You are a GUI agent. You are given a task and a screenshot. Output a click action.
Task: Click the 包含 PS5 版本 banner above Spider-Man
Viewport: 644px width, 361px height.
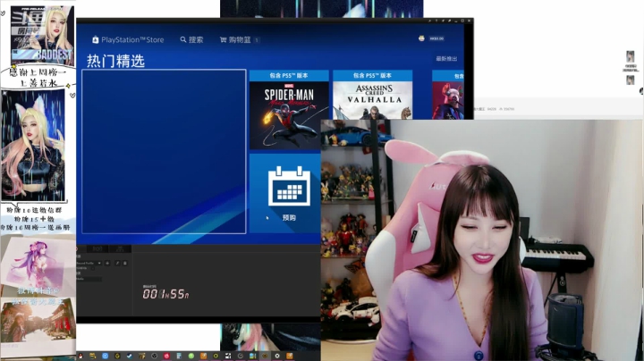[x=289, y=75]
